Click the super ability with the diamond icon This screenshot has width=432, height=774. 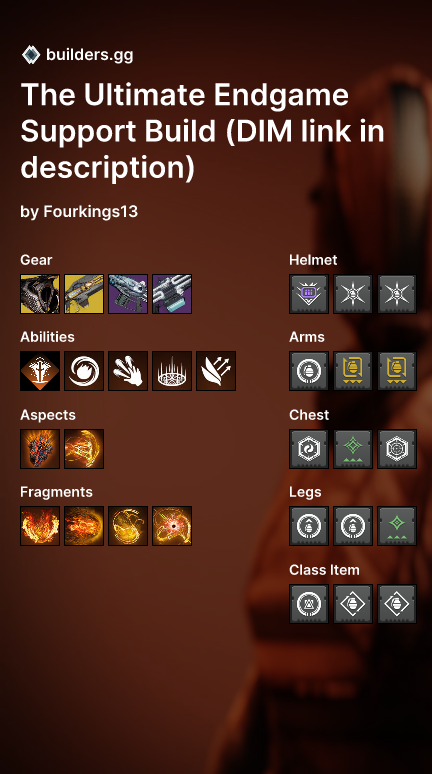[40, 371]
